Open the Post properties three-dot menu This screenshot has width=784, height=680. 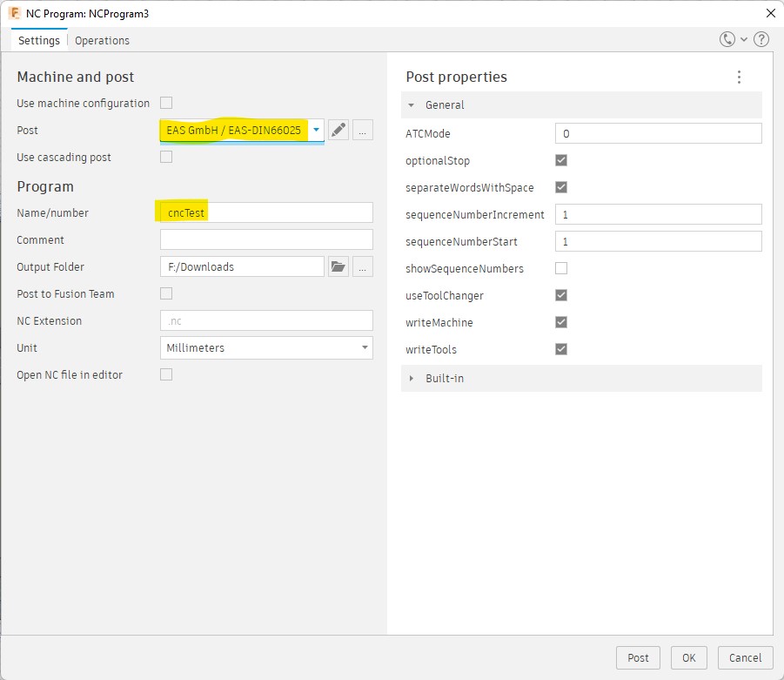tap(739, 77)
